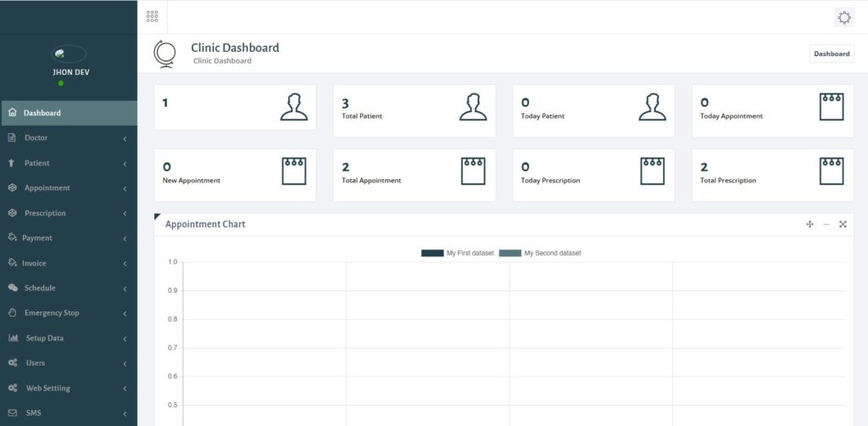The width and height of the screenshot is (868, 426).
Task: Toggle My First dataset legend
Action: (470, 253)
